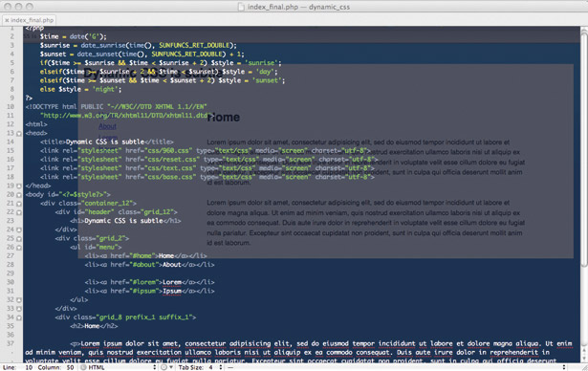Screen dimensions: 588x371
Task: Click the About link in preview overlay
Action: pos(107,126)
